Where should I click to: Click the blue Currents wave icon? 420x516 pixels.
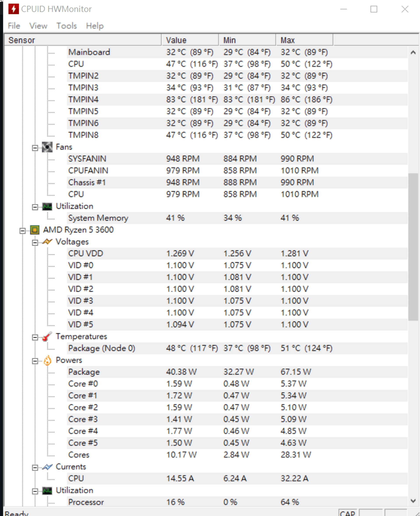click(47, 467)
